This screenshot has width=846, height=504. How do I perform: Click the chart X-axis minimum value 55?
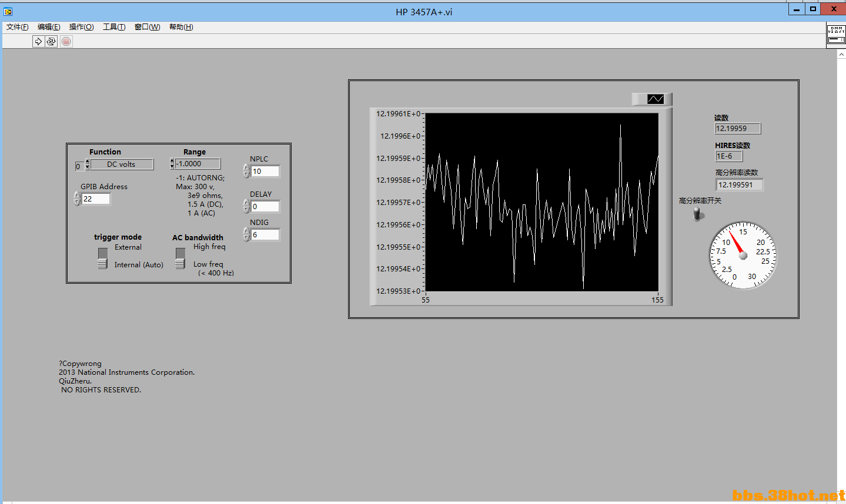point(426,300)
